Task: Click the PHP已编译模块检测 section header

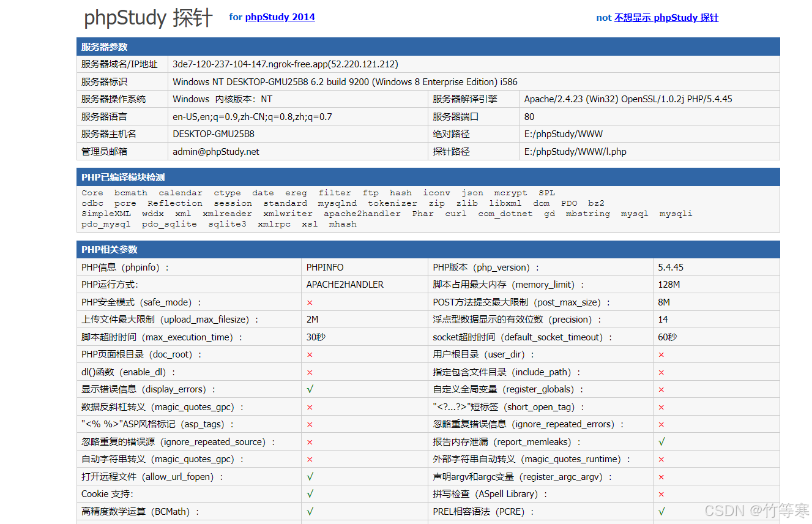Action: coord(123,178)
